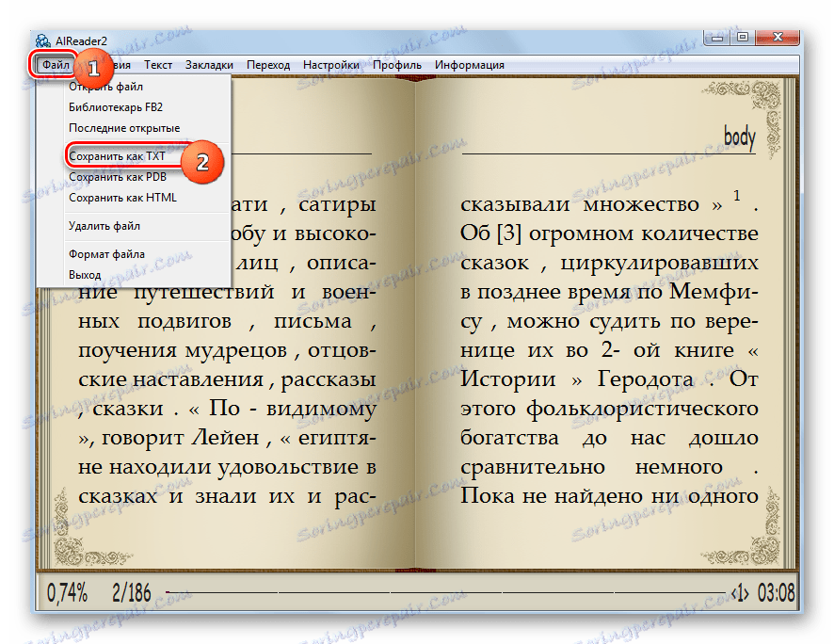The height and width of the screenshot is (644, 834).
Task: Open Последние открытые submenu
Action: click(134, 128)
